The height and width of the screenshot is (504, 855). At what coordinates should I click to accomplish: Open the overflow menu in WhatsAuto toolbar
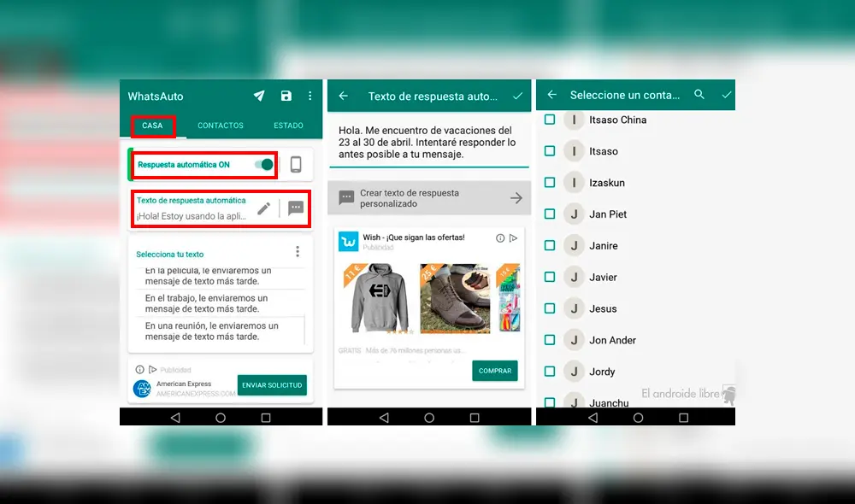[x=310, y=96]
